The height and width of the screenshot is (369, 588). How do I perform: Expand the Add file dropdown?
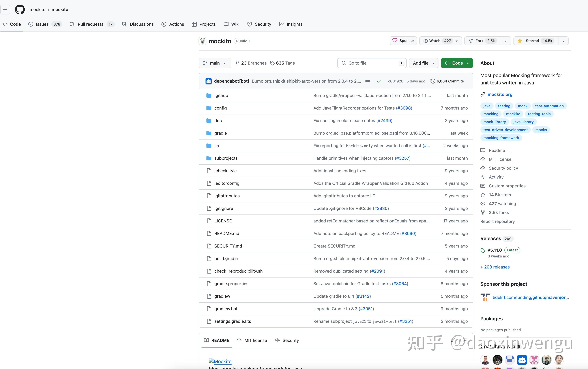pyautogui.click(x=423, y=63)
